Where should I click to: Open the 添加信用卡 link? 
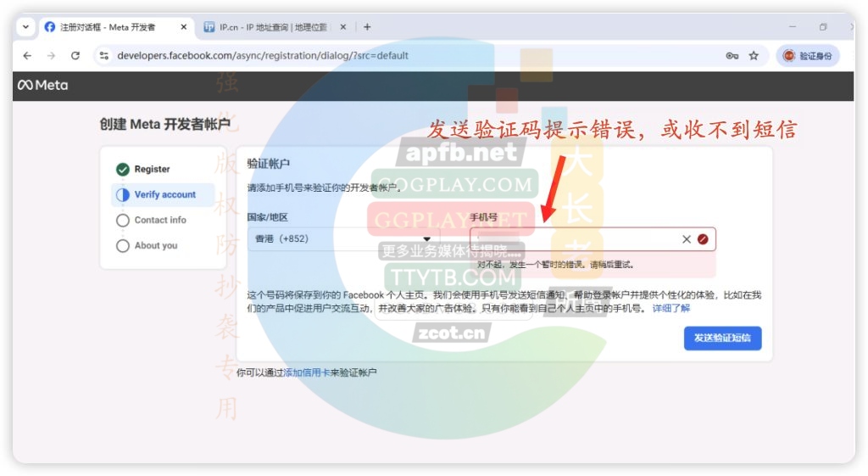[x=306, y=372]
